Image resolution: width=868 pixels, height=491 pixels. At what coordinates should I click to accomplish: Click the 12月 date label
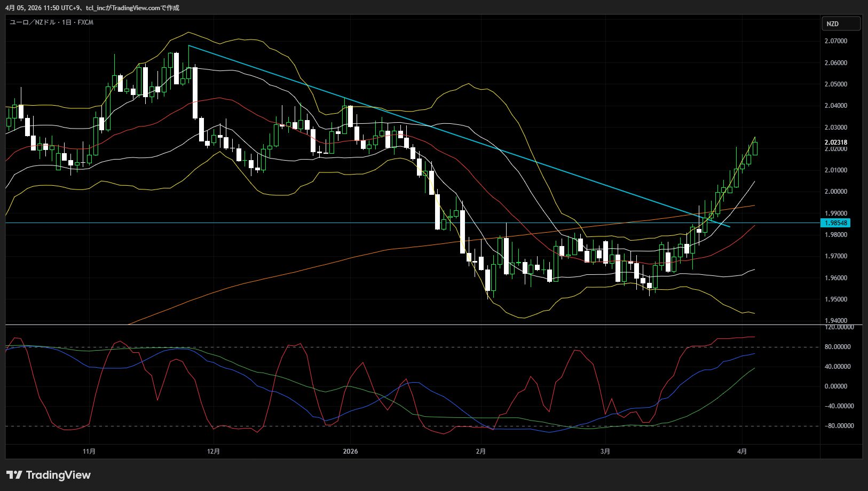click(213, 452)
